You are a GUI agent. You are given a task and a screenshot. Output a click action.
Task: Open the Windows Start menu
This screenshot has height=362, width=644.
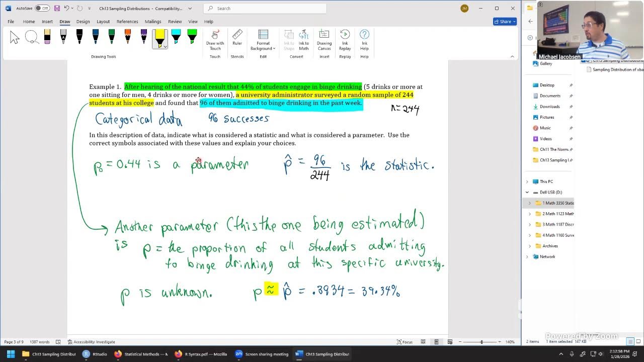click(11, 354)
